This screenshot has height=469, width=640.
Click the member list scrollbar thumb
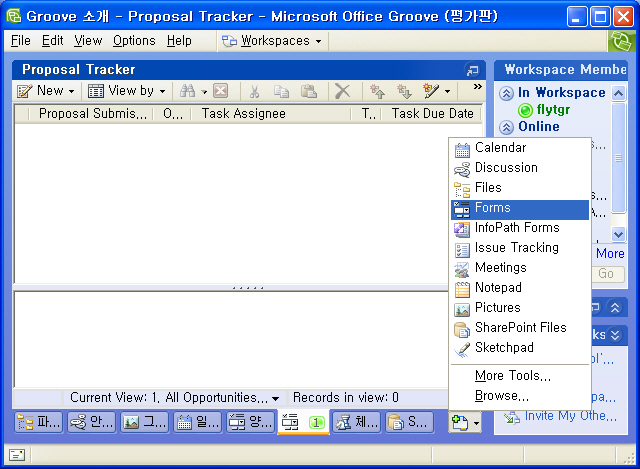pos(619,158)
